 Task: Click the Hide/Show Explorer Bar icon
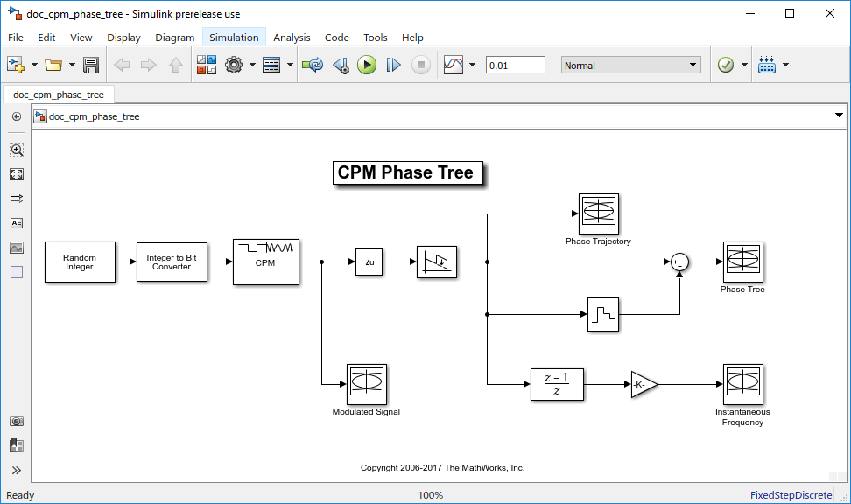point(17,116)
